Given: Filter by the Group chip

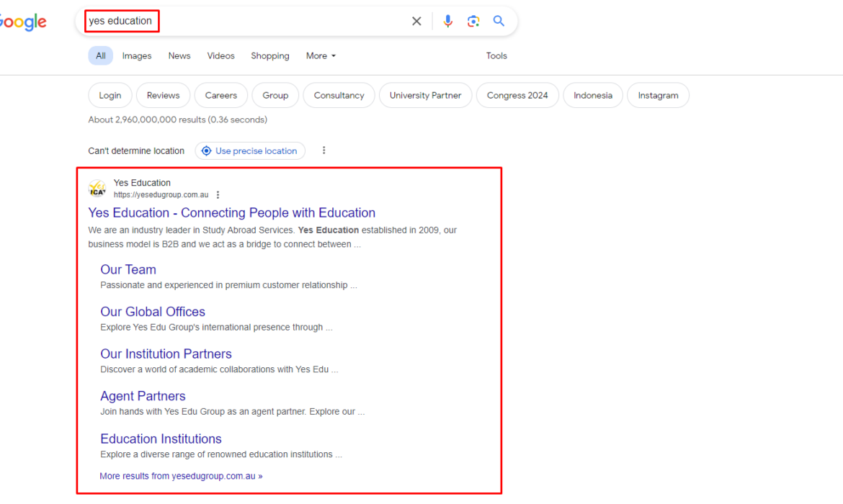Looking at the screenshot, I should pyautogui.click(x=275, y=95).
